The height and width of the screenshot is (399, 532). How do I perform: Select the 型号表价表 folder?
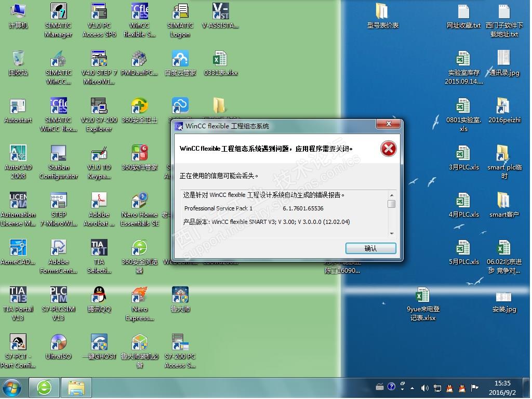pyautogui.click(x=382, y=16)
